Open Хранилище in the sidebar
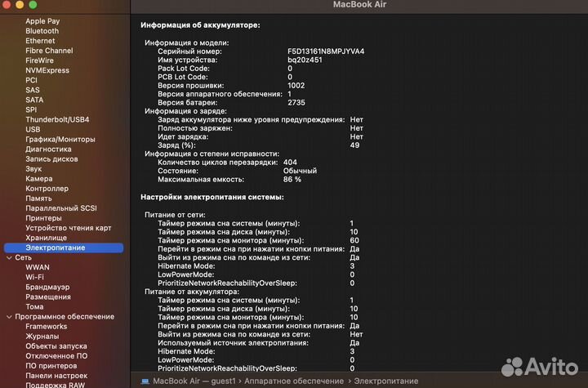 (46, 238)
